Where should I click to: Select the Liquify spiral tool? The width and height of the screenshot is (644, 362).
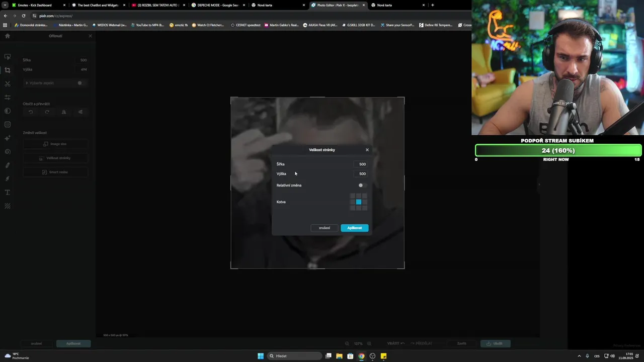[7, 152]
